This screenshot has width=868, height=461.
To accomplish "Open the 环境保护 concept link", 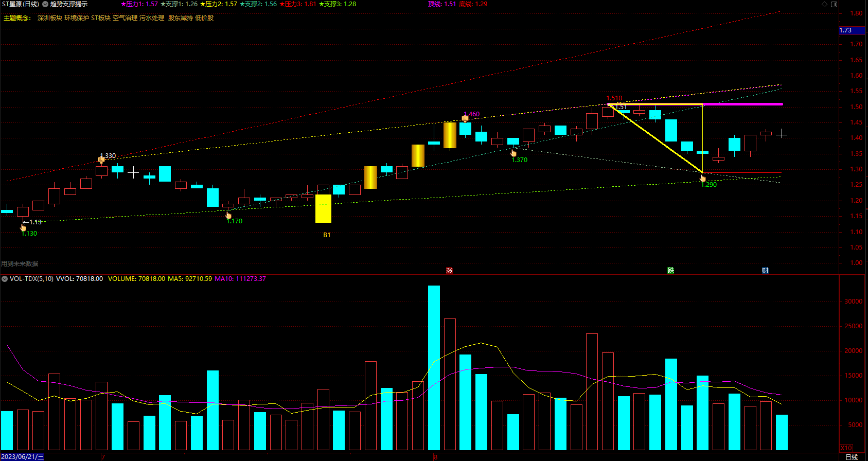I will click(77, 18).
